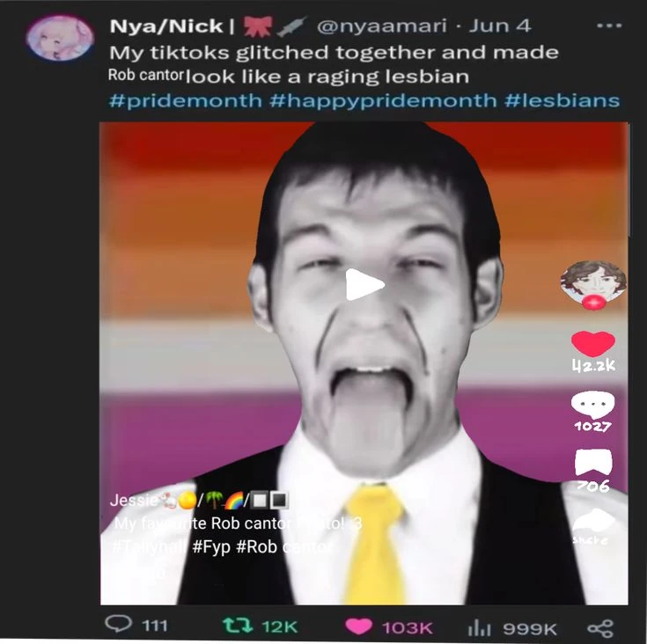Click the #pridemonth hashtag

pyautogui.click(x=185, y=100)
